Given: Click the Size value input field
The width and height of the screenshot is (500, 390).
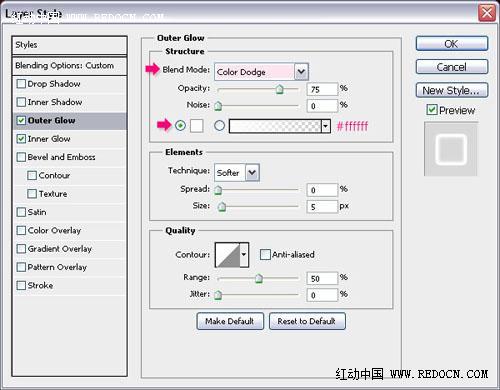Looking at the screenshot, I should click(x=322, y=207).
